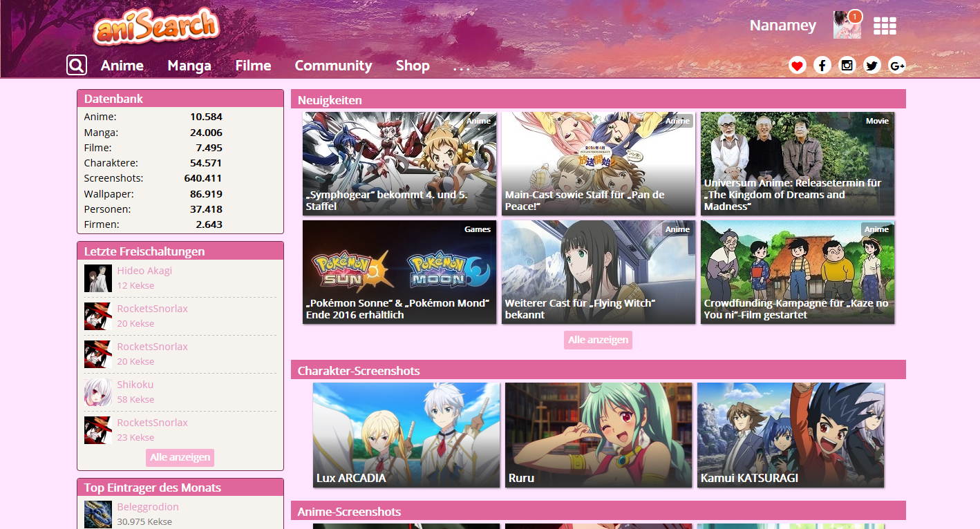This screenshot has width=980, height=529.
Task: Click the user avatar with notification badge
Action: coord(846,26)
